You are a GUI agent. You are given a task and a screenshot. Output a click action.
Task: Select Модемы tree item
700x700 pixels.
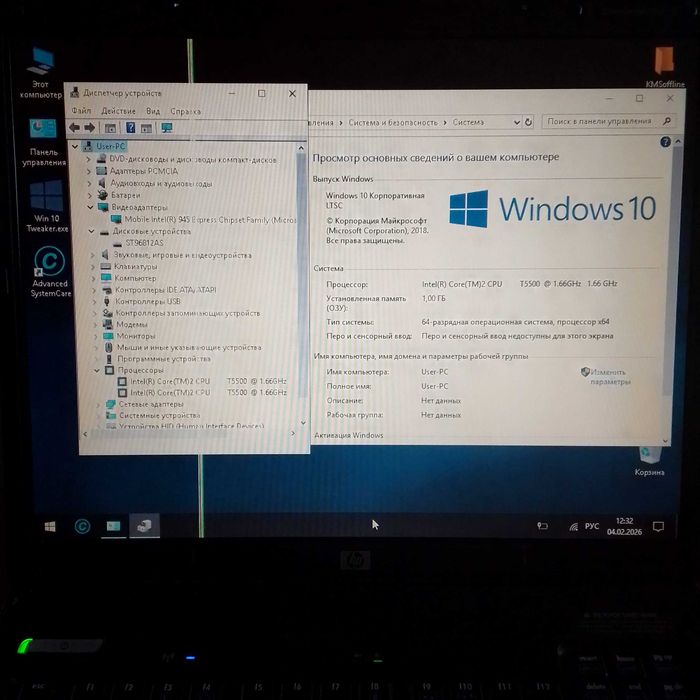pos(125,324)
